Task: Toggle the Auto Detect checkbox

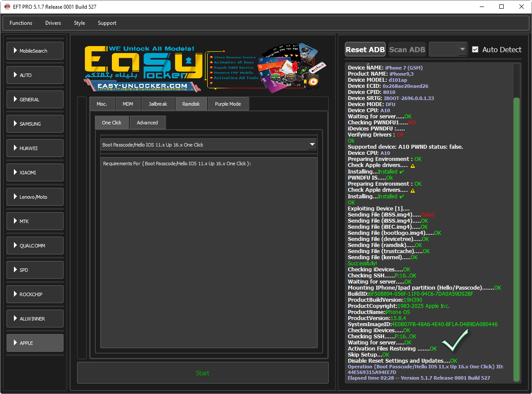Action: coord(475,50)
